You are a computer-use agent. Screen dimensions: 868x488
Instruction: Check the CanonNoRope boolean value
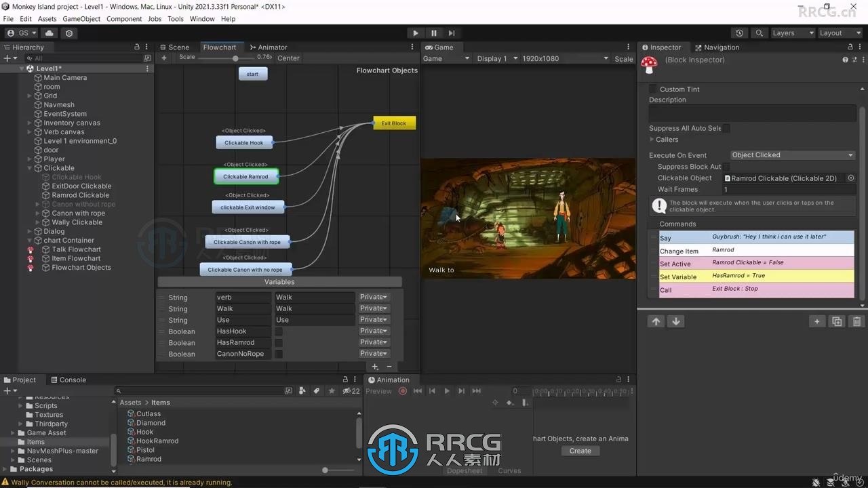279,354
